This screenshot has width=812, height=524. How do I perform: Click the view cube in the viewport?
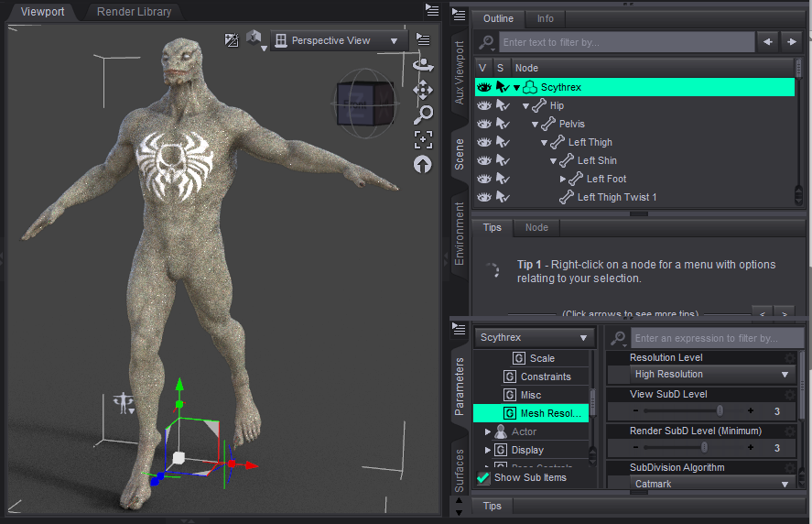point(364,104)
